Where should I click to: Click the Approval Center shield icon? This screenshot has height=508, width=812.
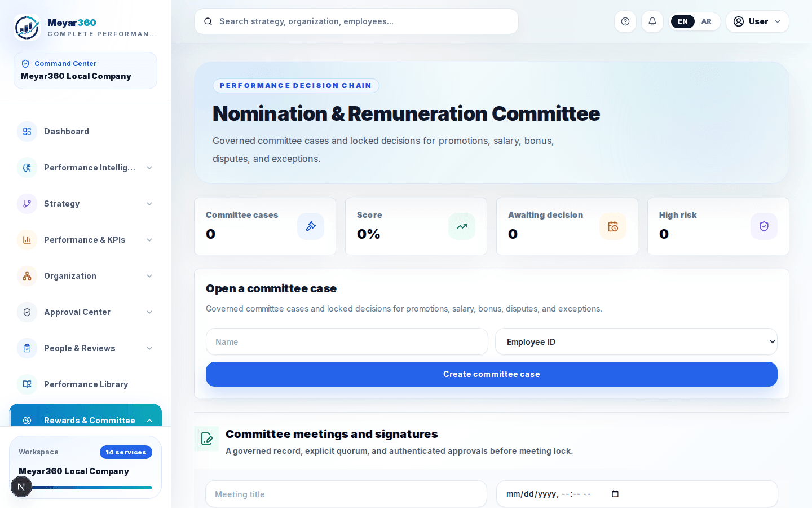[27, 312]
